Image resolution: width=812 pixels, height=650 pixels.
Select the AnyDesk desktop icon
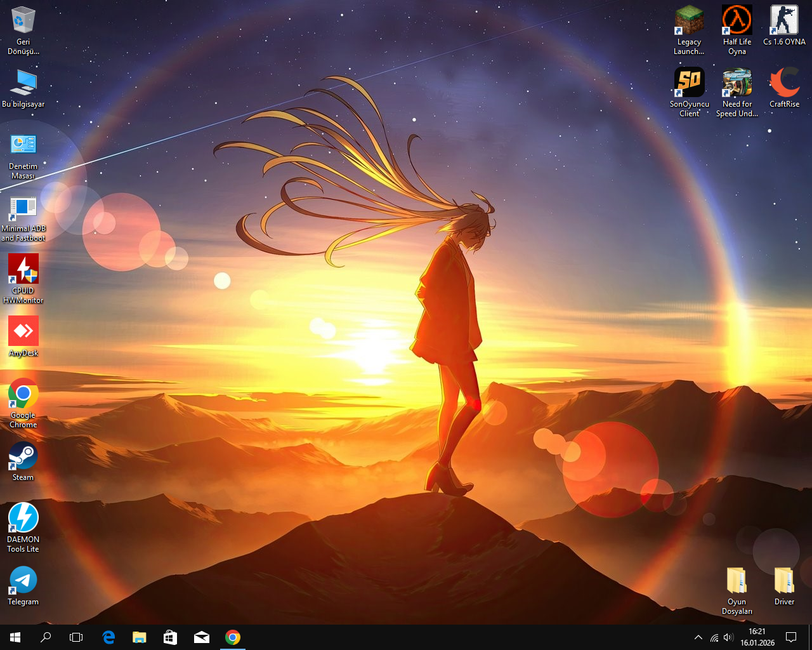(x=23, y=336)
